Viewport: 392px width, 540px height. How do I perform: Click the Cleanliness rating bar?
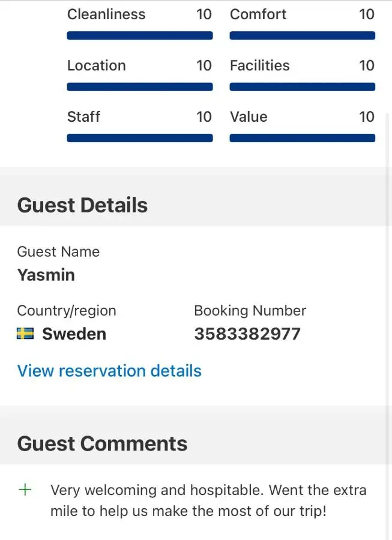coord(140,36)
